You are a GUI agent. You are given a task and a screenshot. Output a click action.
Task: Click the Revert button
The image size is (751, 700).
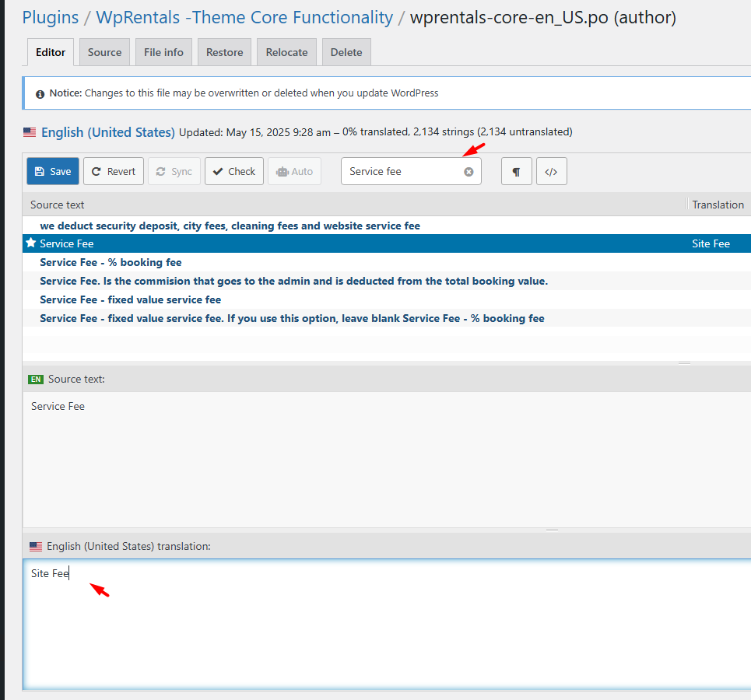point(114,171)
